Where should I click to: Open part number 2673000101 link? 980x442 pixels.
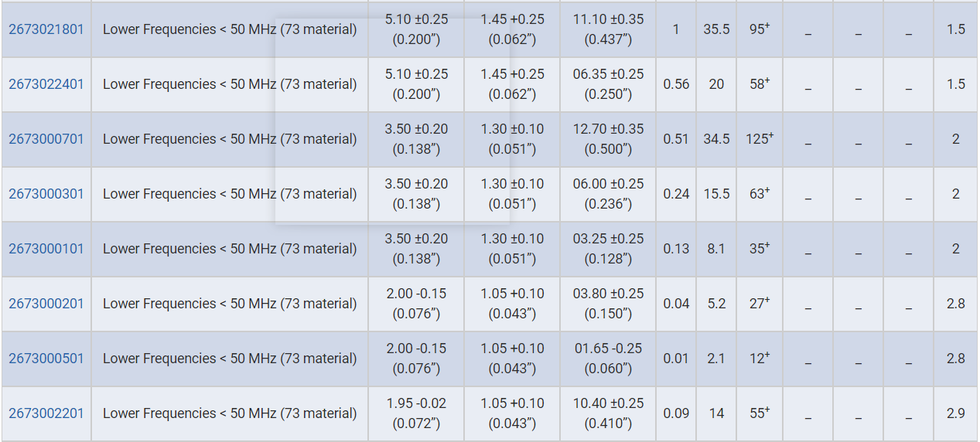click(x=46, y=249)
